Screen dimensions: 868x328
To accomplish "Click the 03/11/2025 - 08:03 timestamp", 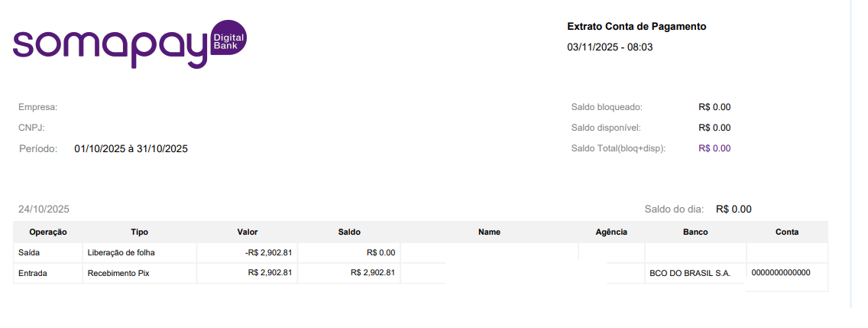I will point(610,47).
